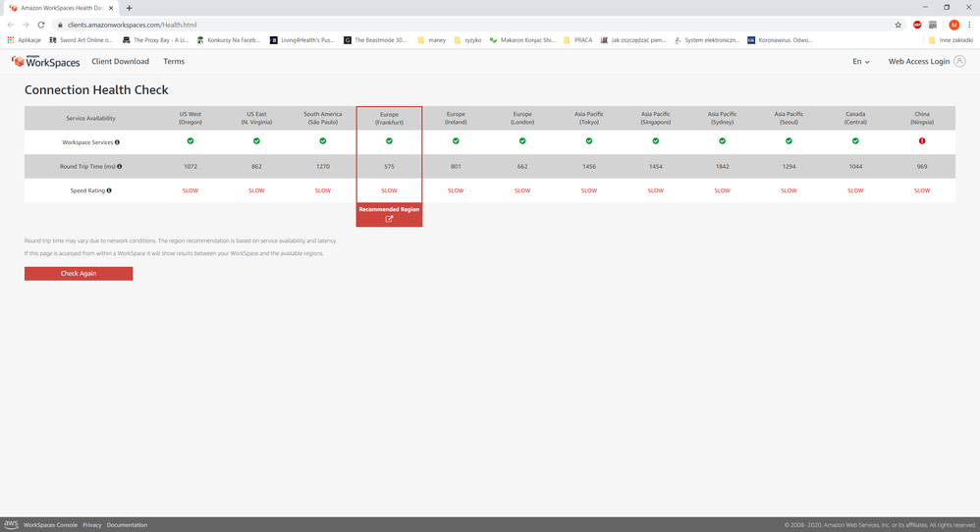Open the Inne zakładki bookmarks folder
This screenshot has width=980, height=532.
(x=951, y=40)
